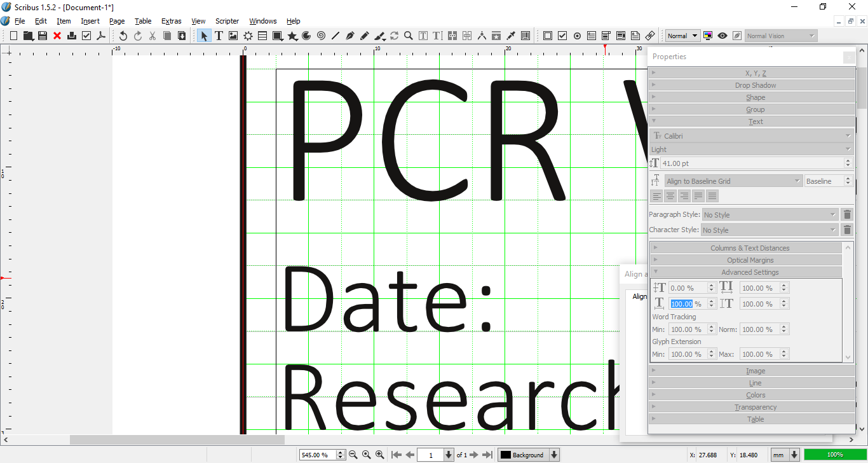Open the Scripter menu
868x463 pixels.
pyautogui.click(x=227, y=21)
